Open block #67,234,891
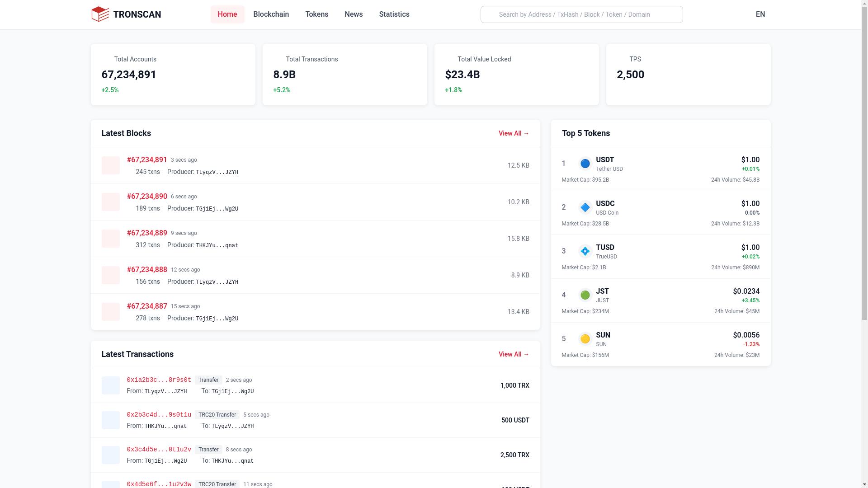Image resolution: width=868 pixels, height=488 pixels. point(147,160)
